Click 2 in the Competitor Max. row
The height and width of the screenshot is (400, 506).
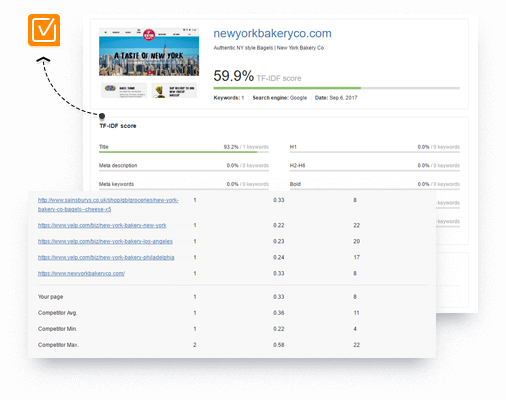(x=195, y=345)
